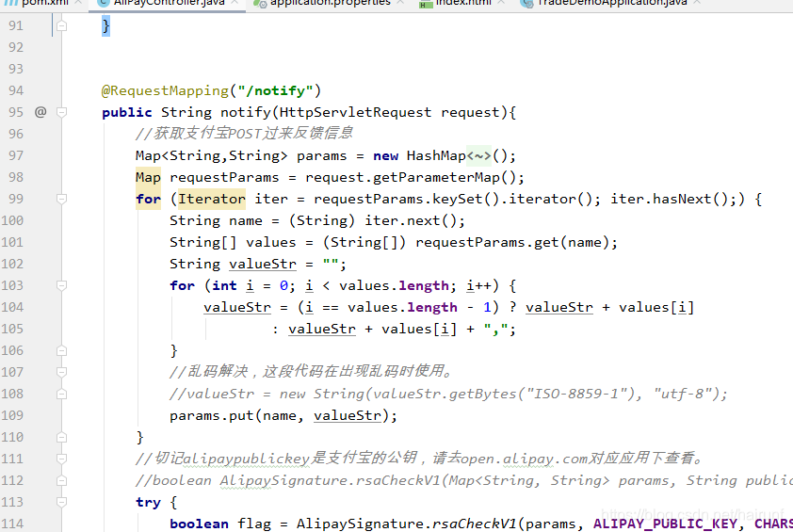
Task: Collapse the try block at line 113
Action: pos(62,502)
